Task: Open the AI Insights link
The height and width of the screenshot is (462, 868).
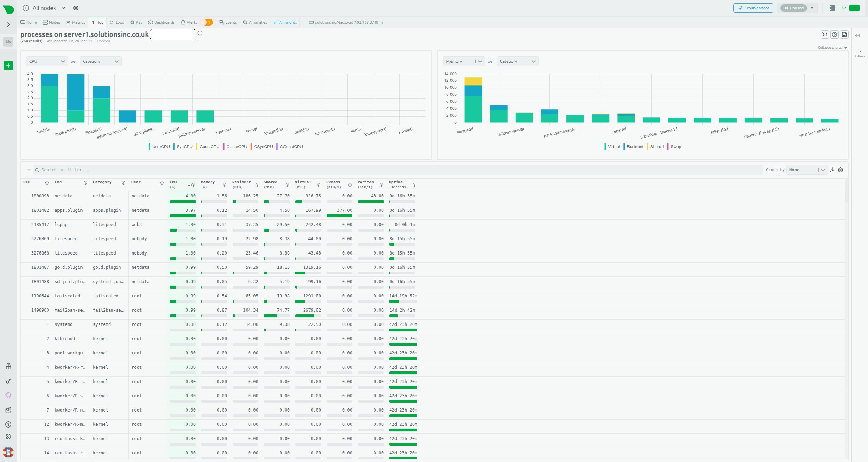Action: point(285,22)
